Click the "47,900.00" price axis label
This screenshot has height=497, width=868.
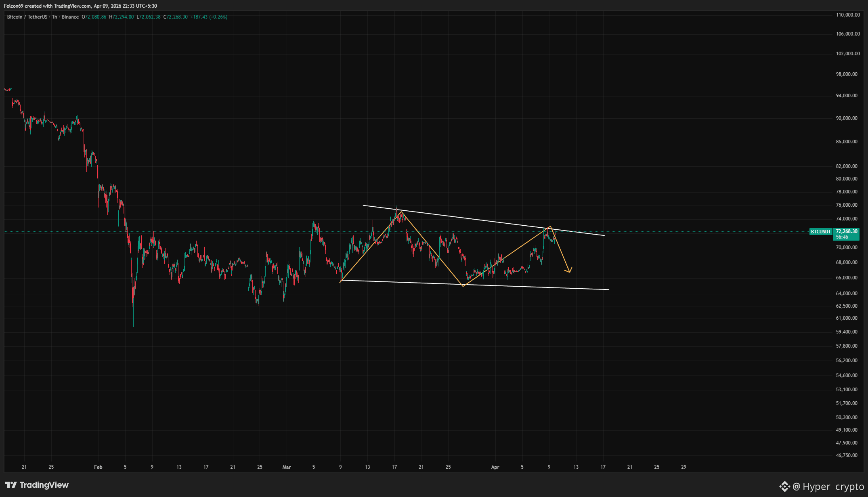point(847,443)
